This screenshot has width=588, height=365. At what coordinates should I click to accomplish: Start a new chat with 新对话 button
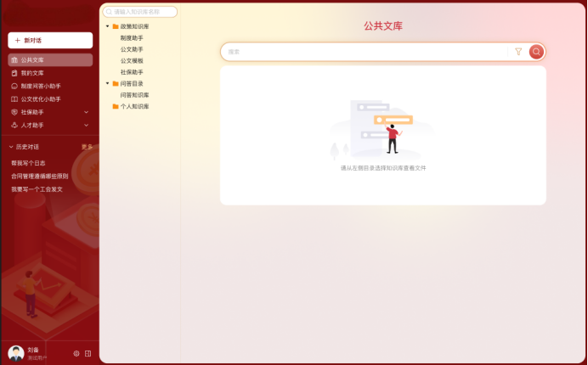(x=50, y=40)
